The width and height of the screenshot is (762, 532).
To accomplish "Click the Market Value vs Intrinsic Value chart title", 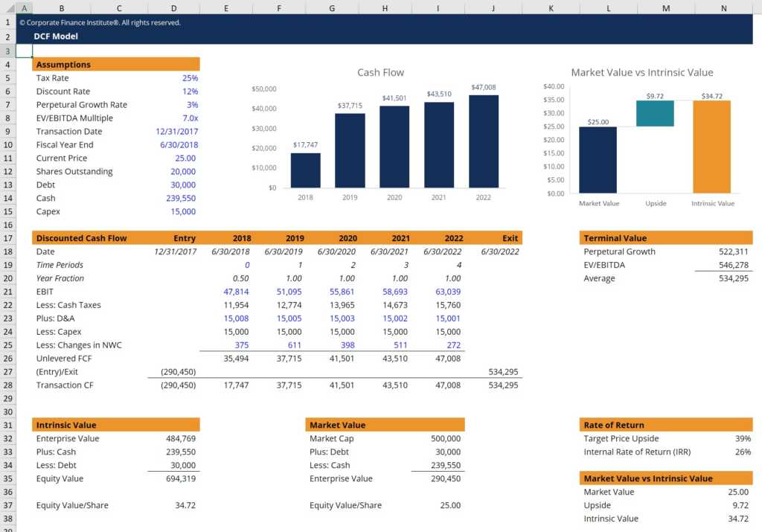I will point(641,73).
